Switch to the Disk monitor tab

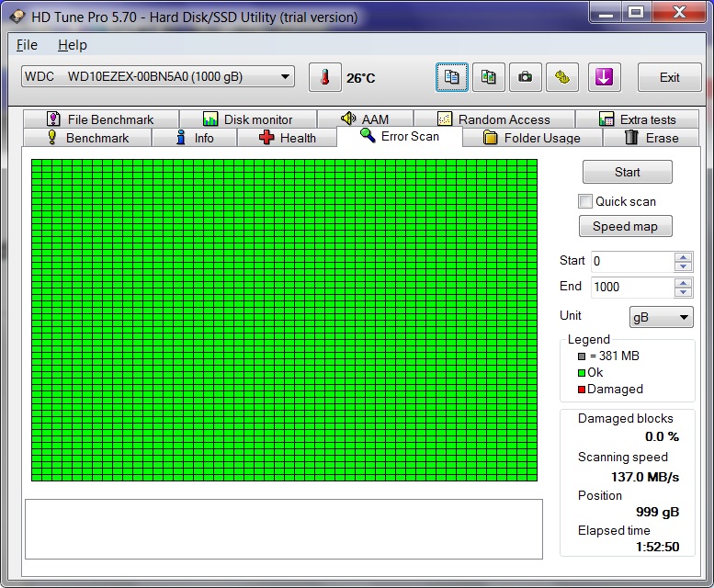click(x=247, y=119)
